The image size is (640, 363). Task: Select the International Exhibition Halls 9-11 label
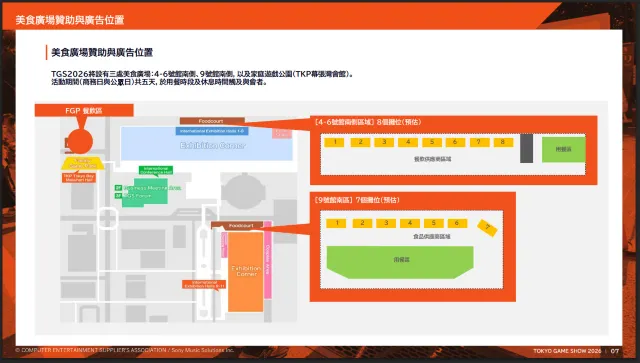(204, 284)
